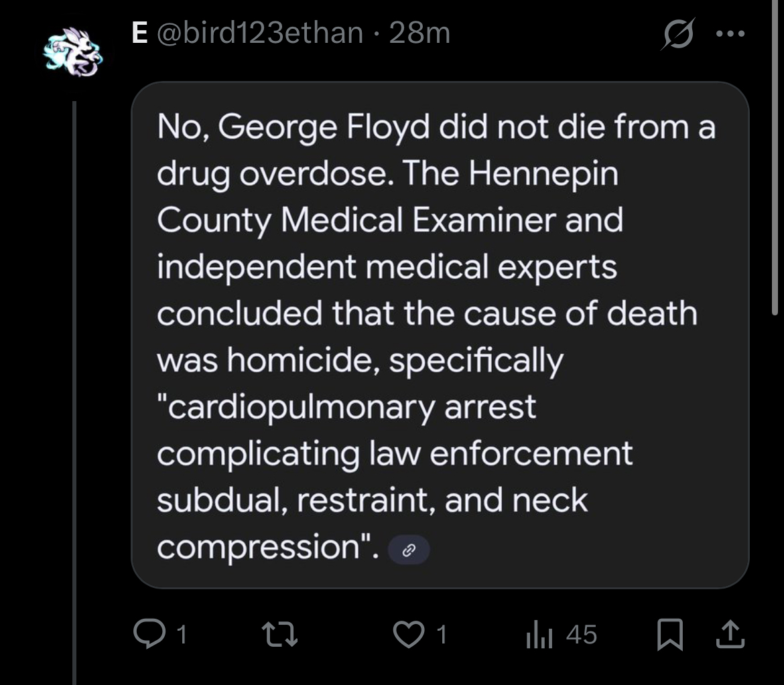784x685 pixels.
Task: Expand the embedded George Floyd answer image
Action: [x=440, y=335]
